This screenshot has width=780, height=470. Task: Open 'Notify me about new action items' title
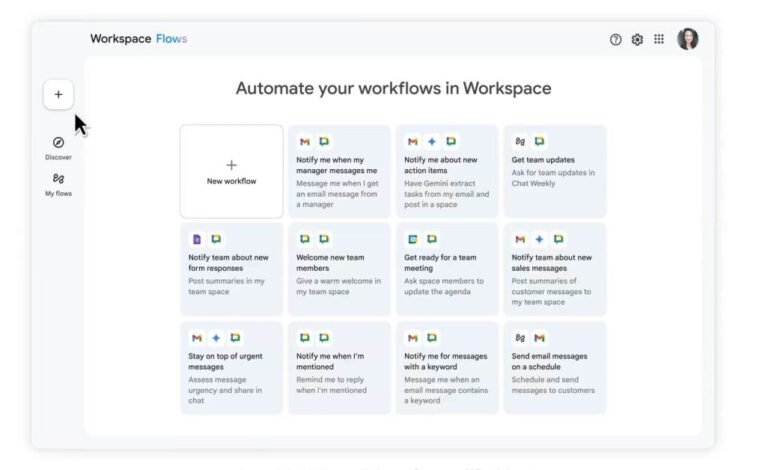pos(441,165)
